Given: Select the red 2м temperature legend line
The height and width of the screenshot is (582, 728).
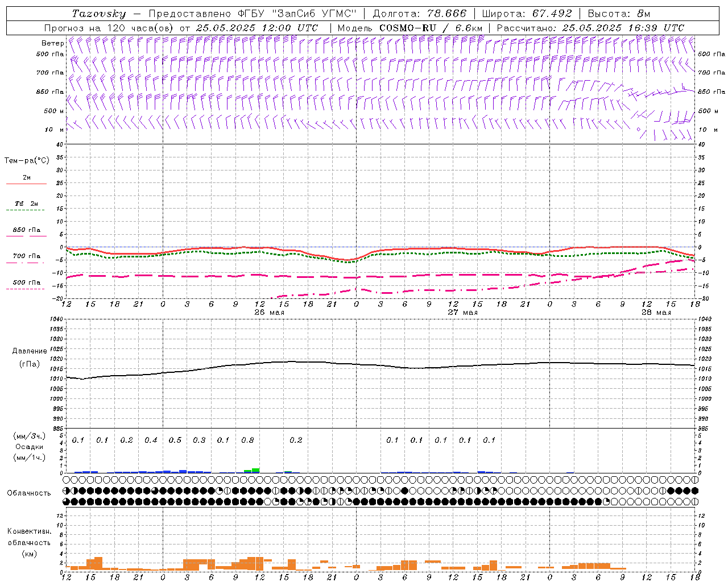Looking at the screenshot, I should (26, 184).
